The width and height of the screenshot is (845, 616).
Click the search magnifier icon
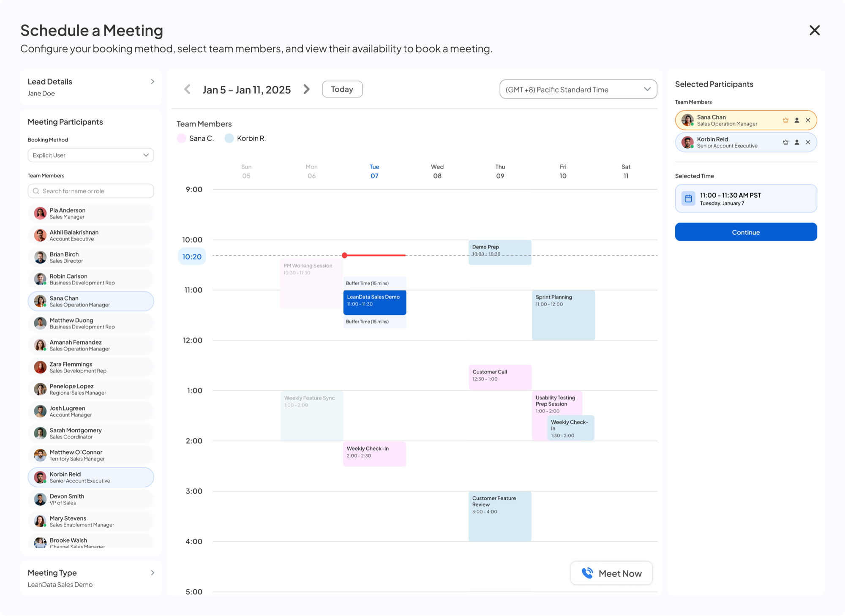pos(36,191)
